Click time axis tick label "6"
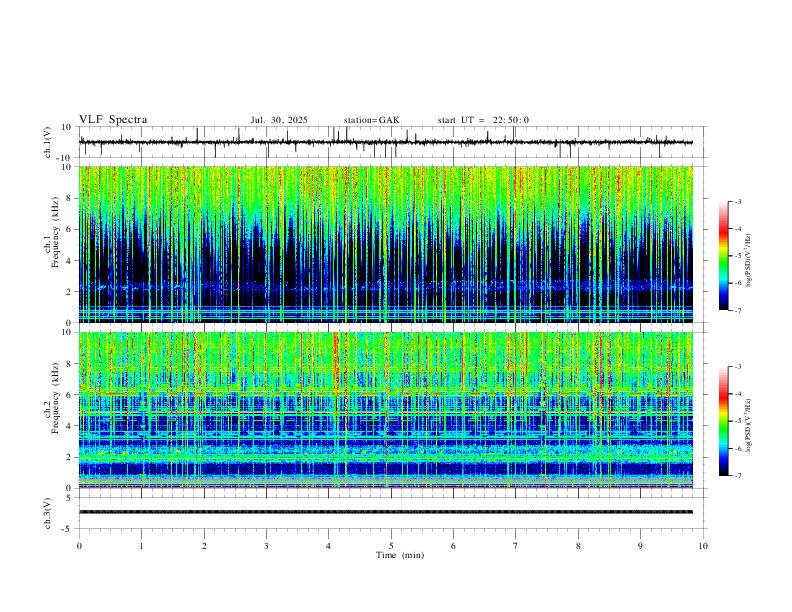This screenshot has width=792, height=612. coord(453,546)
